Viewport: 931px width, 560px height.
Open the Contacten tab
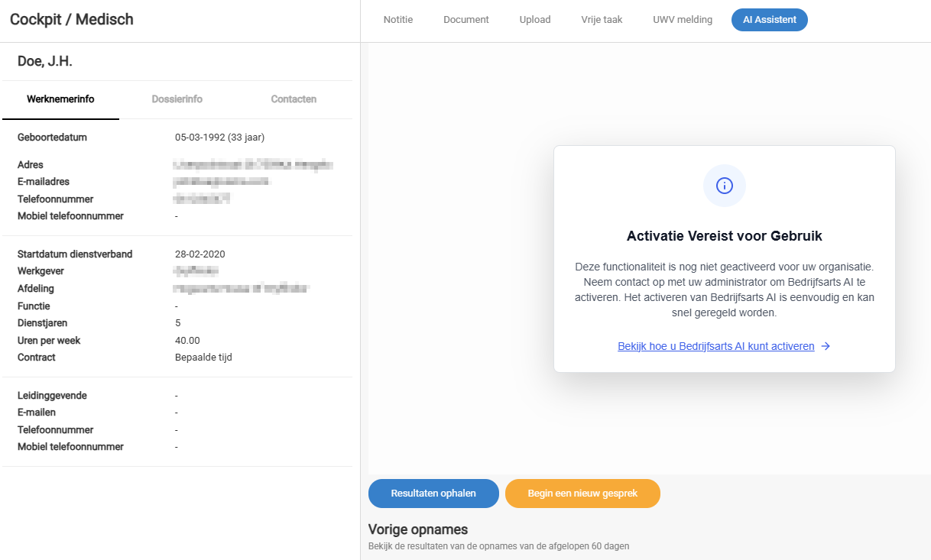(x=294, y=99)
